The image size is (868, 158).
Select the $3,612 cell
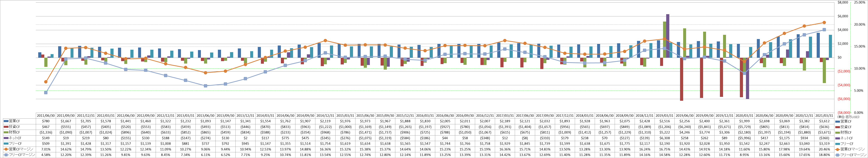(x=824, y=121)
